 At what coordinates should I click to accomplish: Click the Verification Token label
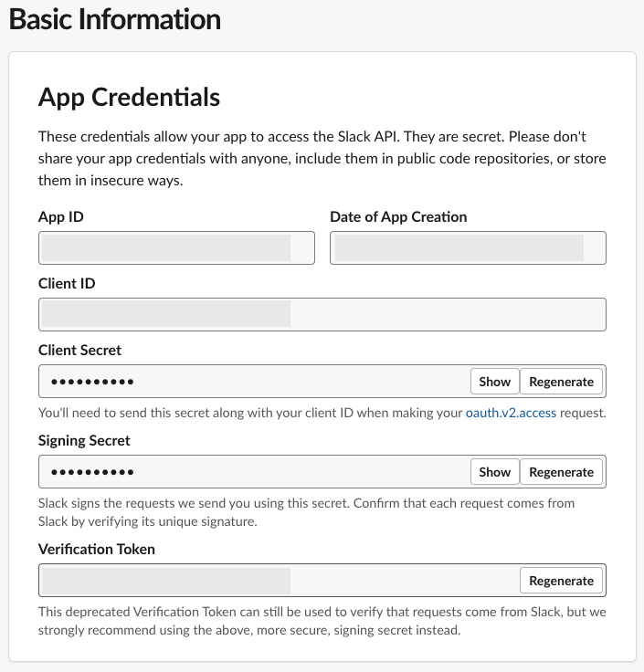[97, 549]
